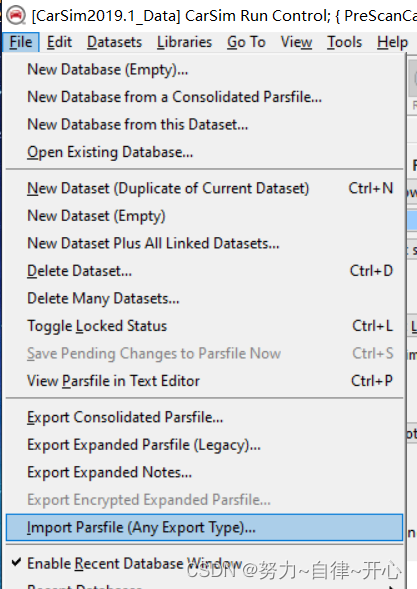417x589 pixels.
Task: Open the Tools menu
Action: [344, 42]
